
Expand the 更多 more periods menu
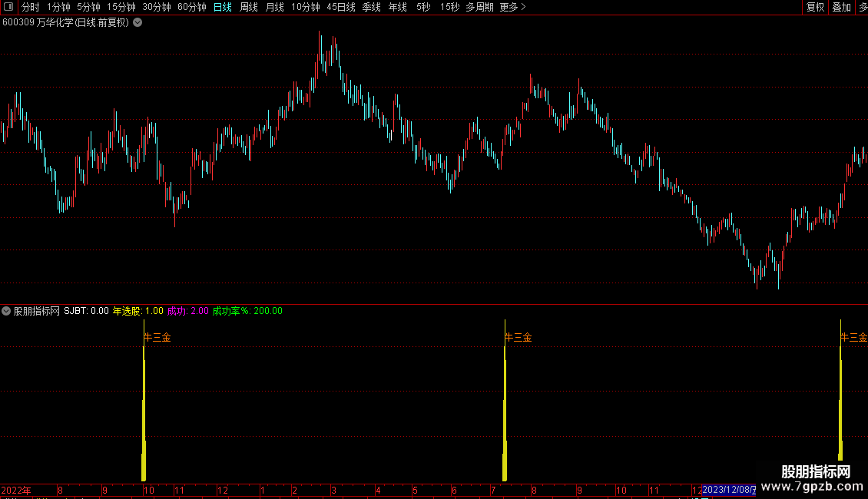click(512, 7)
